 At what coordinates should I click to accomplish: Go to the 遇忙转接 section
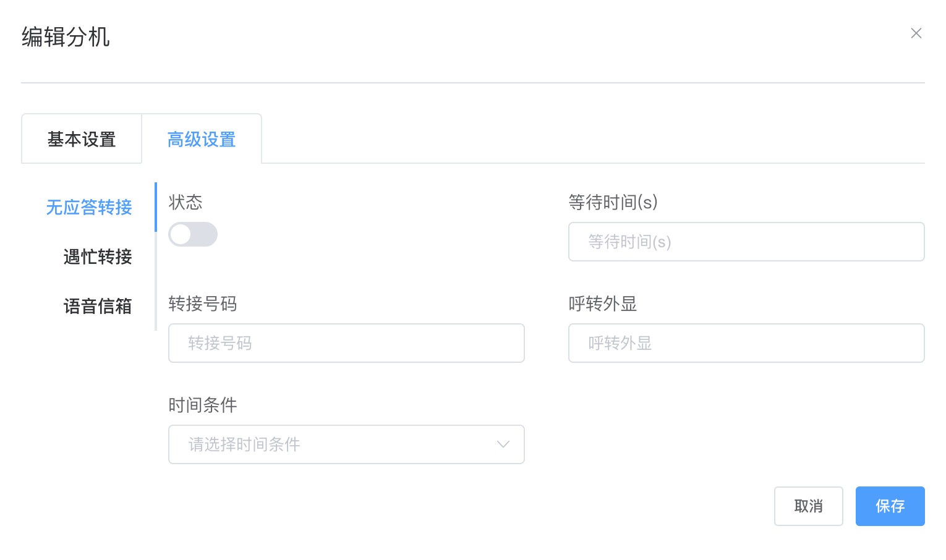tap(98, 257)
